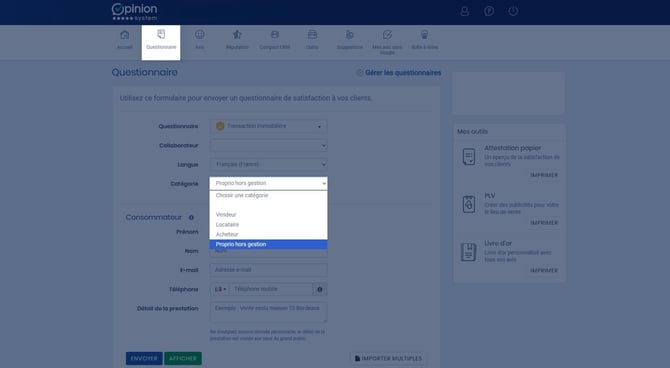Click IMPRIMER under Attestation papier
The image size is (670, 368).
(x=544, y=175)
